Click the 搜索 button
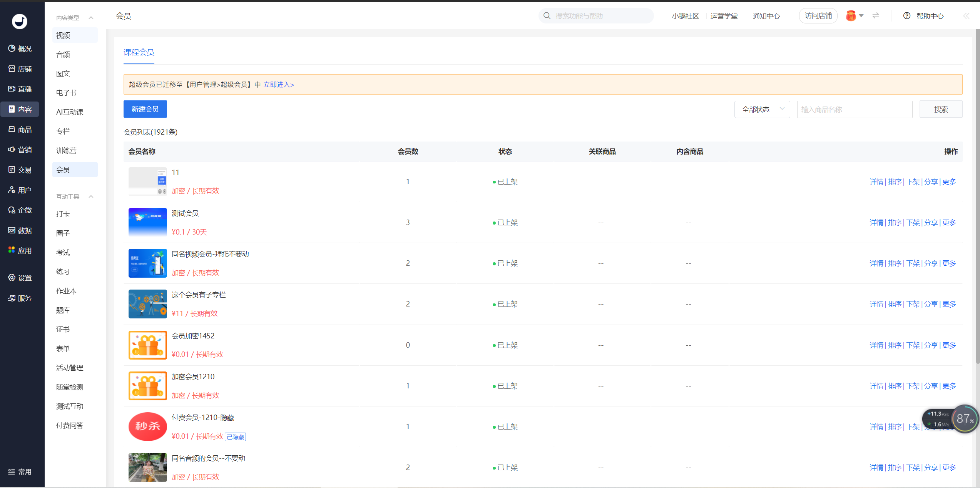Screen dimensions: 980x488 click(941, 109)
